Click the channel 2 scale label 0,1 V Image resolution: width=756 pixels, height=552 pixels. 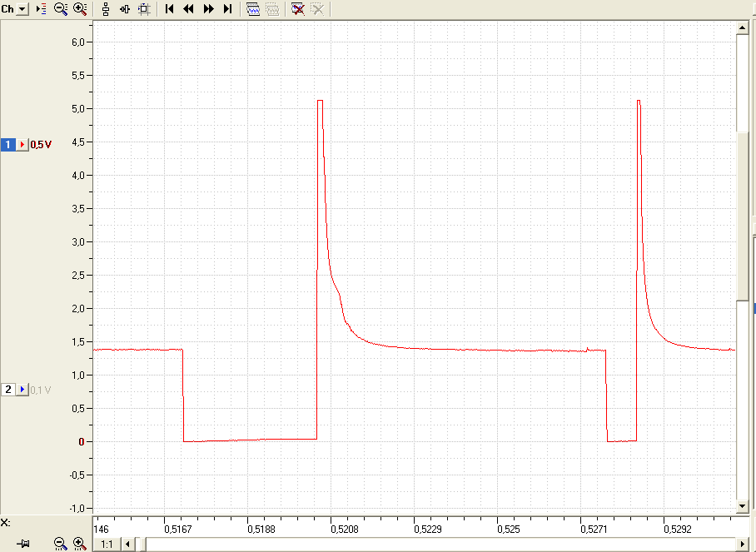tap(41, 390)
